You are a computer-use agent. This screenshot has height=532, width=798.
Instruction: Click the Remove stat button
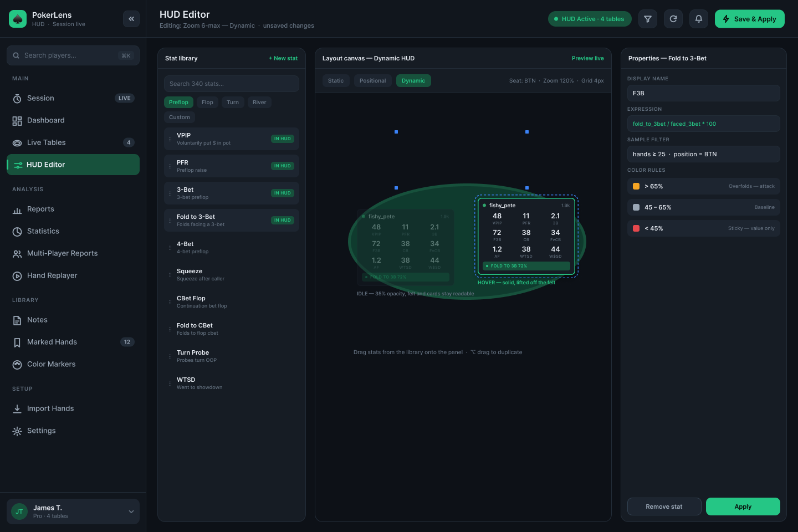pos(664,507)
